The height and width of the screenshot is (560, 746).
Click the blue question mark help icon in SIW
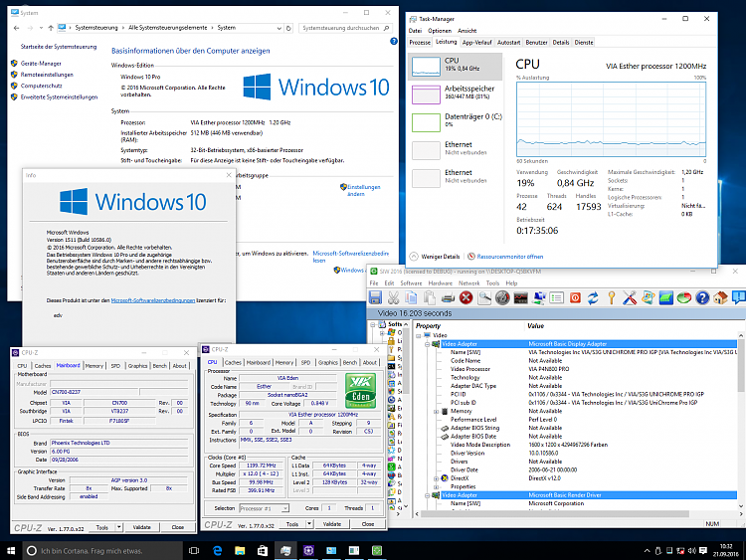click(x=702, y=298)
